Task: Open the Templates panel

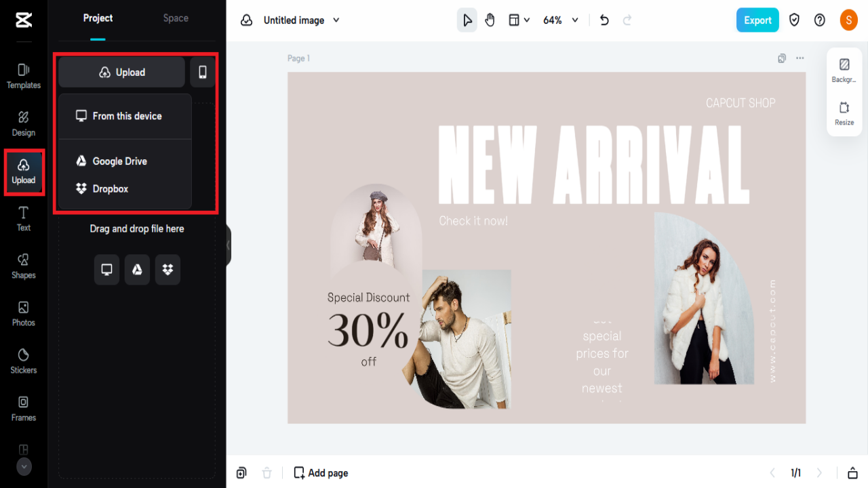Action: click(x=23, y=75)
